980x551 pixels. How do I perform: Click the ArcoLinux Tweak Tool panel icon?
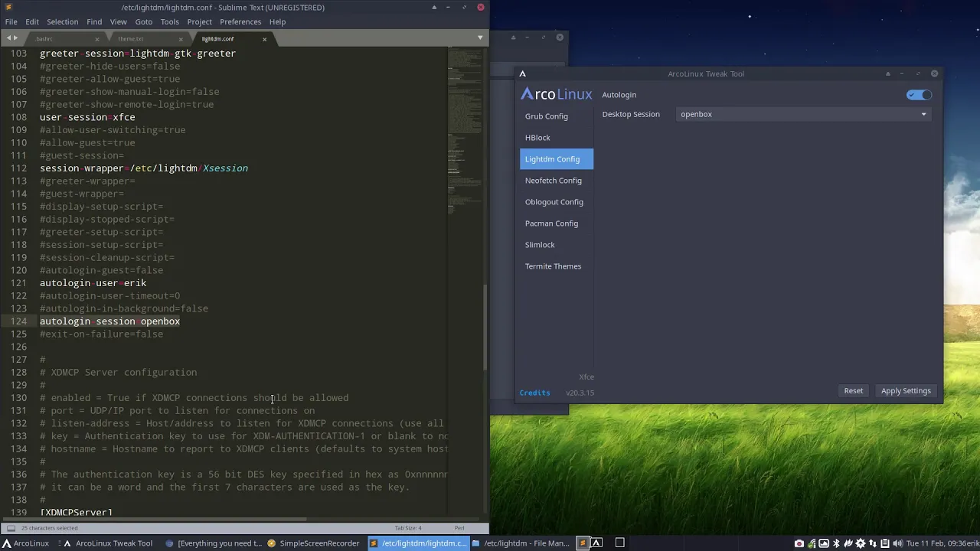coord(596,543)
